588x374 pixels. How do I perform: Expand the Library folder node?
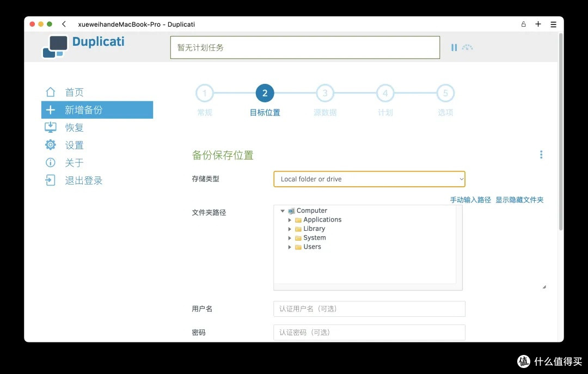pos(290,229)
